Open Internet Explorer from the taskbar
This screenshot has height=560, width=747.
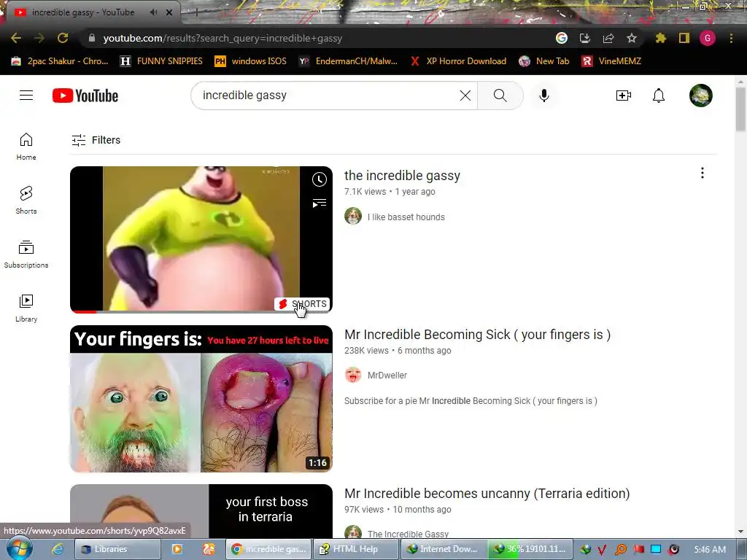point(58,549)
